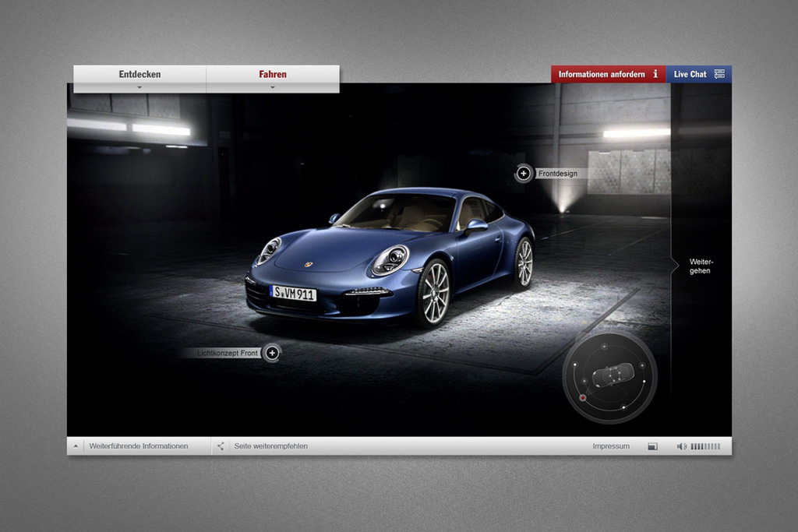Click the Live Chat speech bubble icon
Image resolution: width=798 pixels, height=532 pixels.
[x=719, y=74]
